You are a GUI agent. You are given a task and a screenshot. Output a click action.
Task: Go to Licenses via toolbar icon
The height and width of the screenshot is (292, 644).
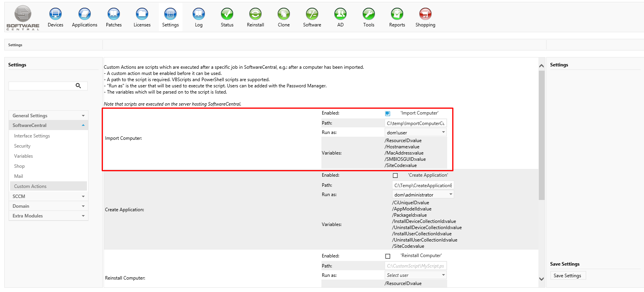coord(142,14)
